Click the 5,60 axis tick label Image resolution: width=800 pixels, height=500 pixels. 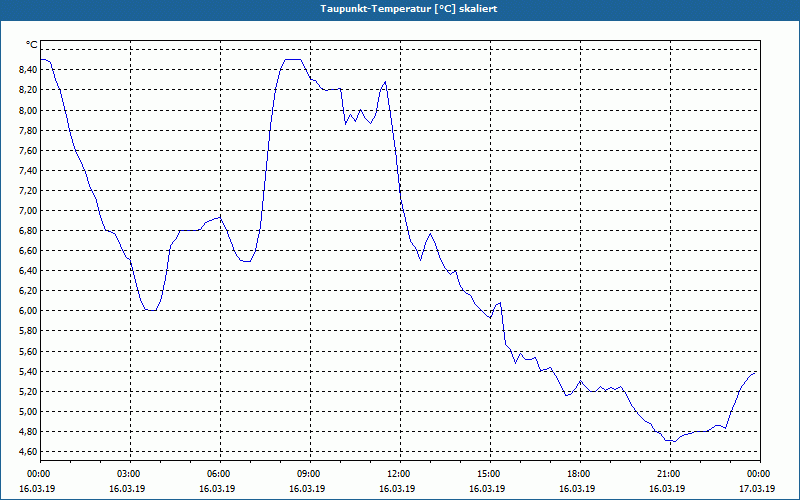click(28, 352)
